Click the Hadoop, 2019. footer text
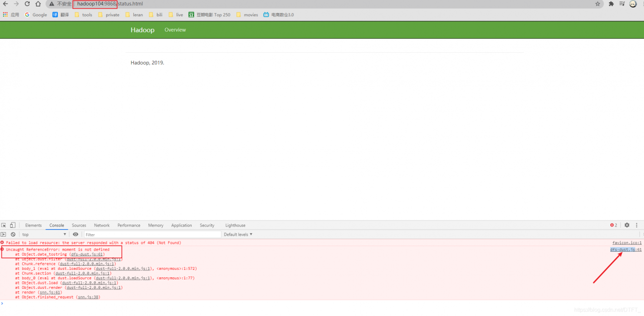Viewport: 644px width, 316px height. 147,63
